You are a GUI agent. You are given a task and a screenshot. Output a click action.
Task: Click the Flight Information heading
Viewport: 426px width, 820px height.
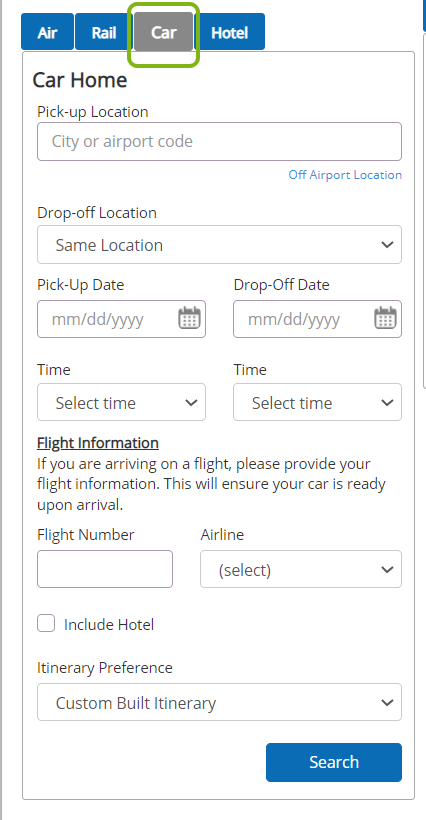[98, 443]
